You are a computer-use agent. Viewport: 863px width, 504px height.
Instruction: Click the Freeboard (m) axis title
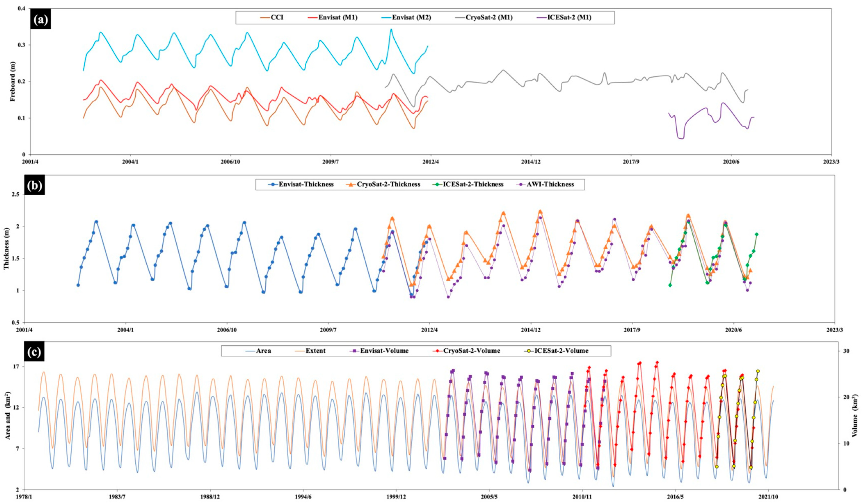click(13, 82)
